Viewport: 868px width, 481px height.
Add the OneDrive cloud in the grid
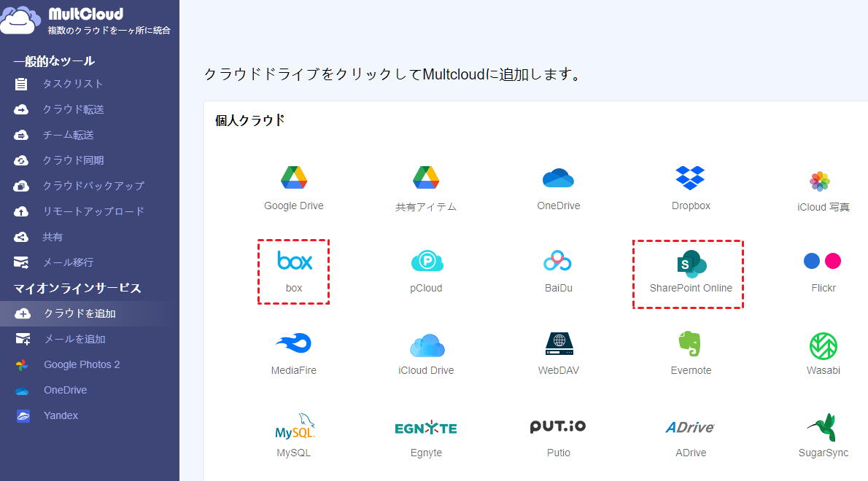tap(558, 178)
